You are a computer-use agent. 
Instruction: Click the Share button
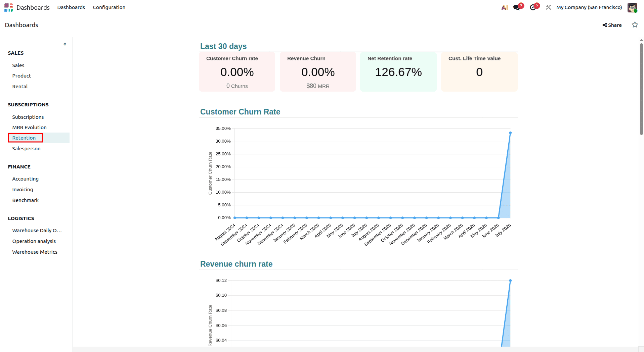(612, 25)
